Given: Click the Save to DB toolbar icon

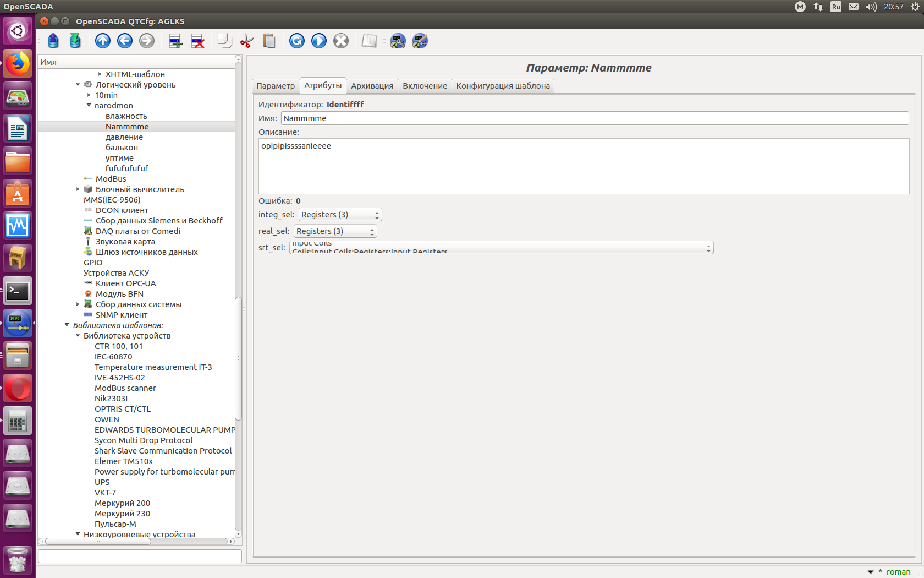Looking at the screenshot, I should [x=75, y=41].
